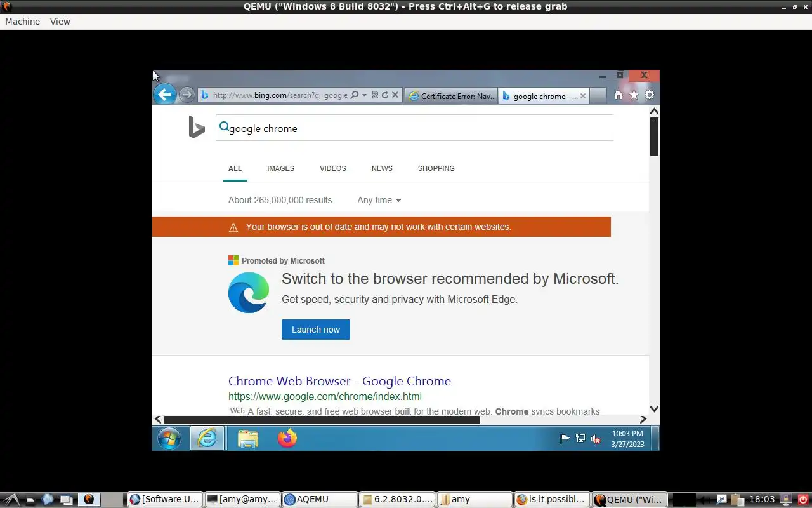Go back with IE back arrow

click(x=165, y=95)
